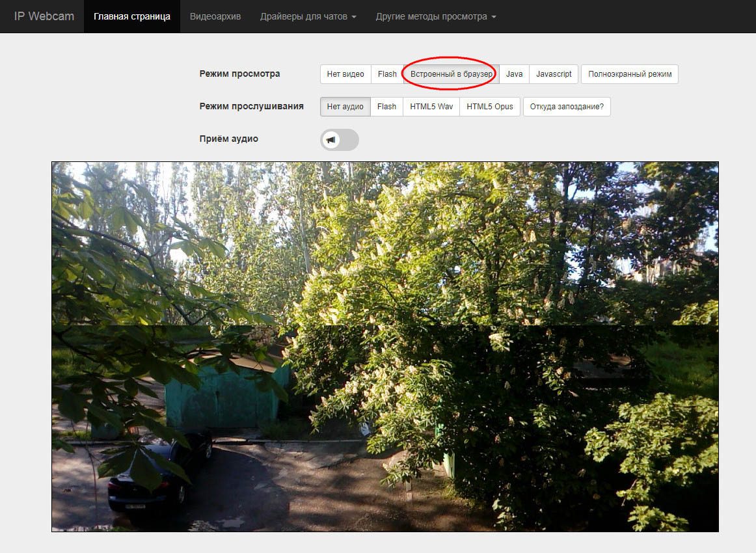Click the Режим прослушивания label
The image size is (756, 553).
click(252, 106)
